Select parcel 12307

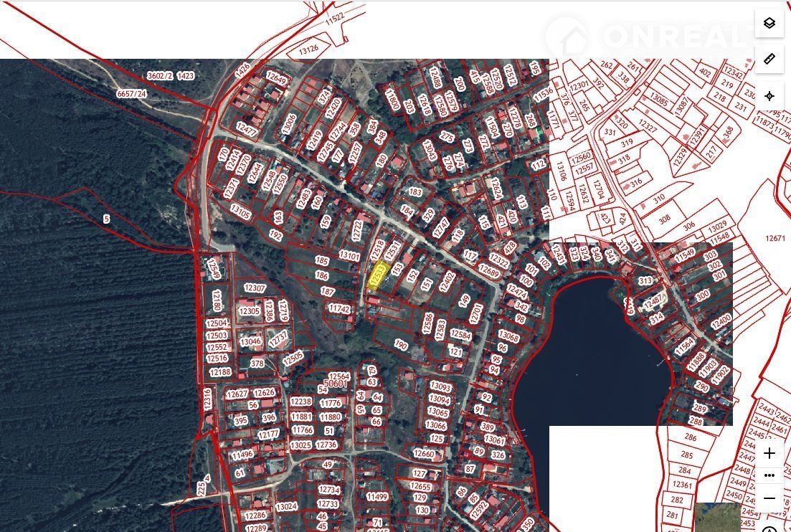[255, 288]
